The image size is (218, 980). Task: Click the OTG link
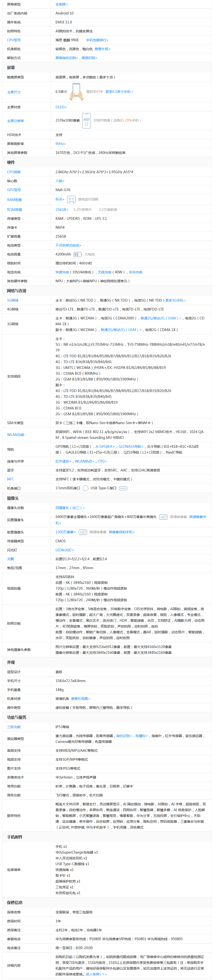[x=103, y=461]
